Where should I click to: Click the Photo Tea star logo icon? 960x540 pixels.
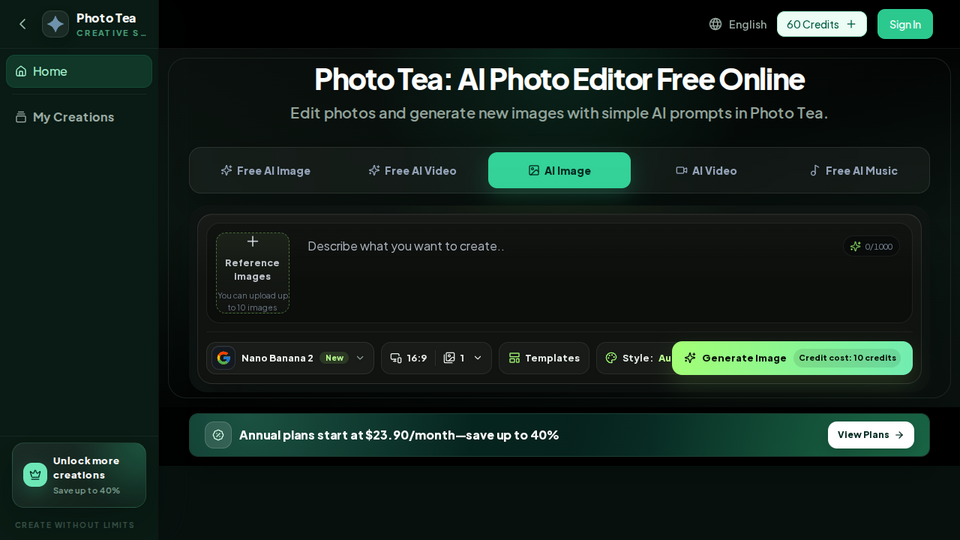55,24
